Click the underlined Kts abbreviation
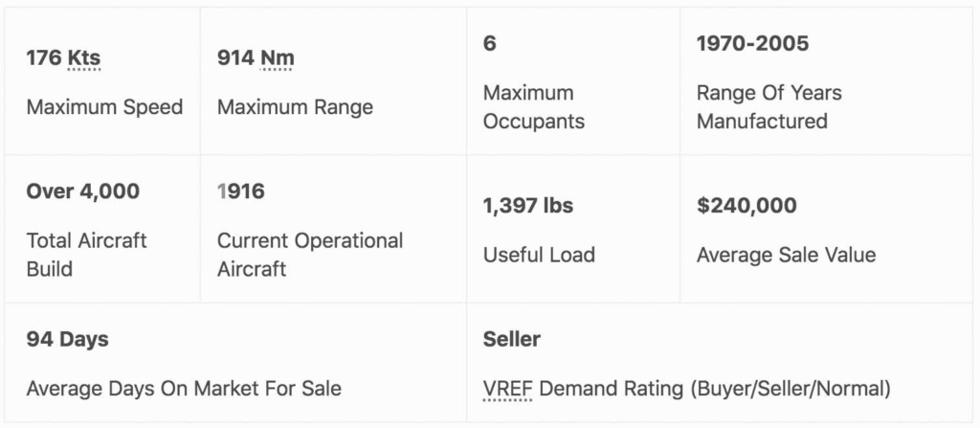Screen dimensions: 980x428 click(84, 58)
